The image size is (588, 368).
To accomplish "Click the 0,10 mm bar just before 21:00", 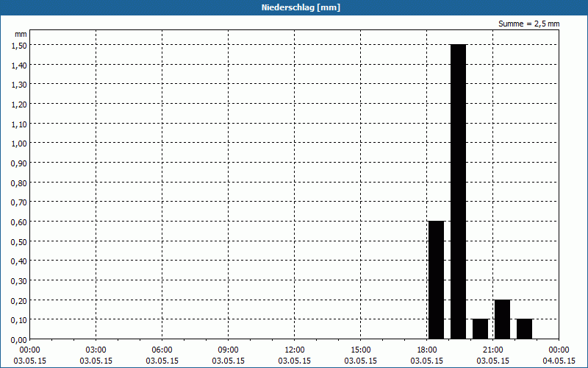I will point(481,329).
